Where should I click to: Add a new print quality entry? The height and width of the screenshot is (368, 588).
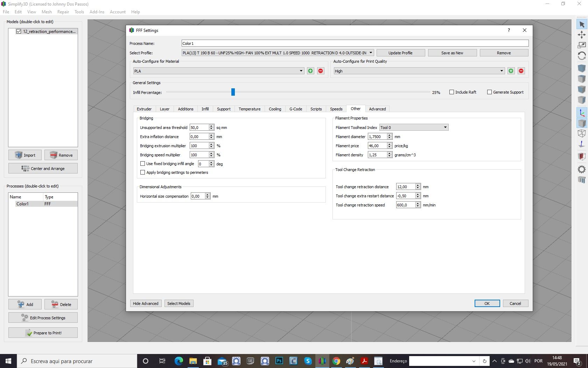click(511, 71)
